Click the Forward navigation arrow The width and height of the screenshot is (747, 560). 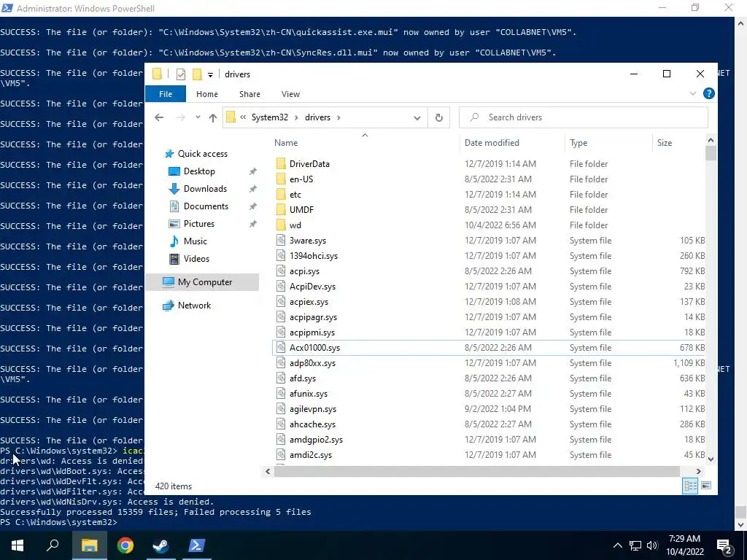(x=181, y=117)
